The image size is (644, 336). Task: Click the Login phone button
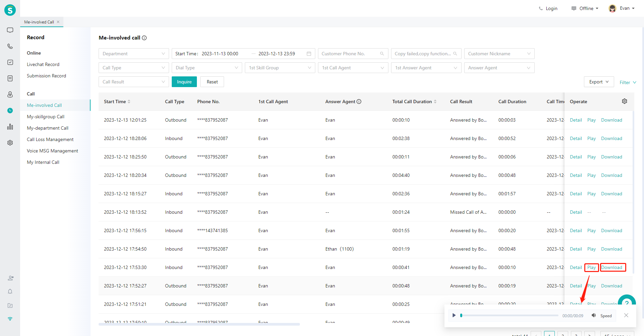click(548, 8)
